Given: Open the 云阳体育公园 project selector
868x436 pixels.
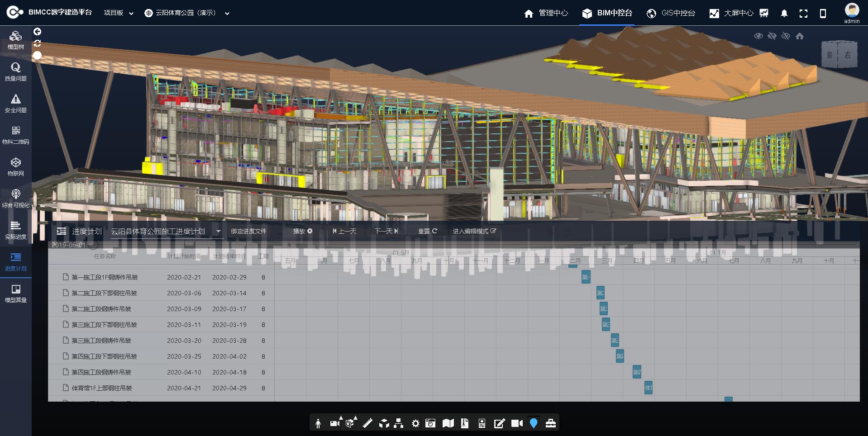Looking at the screenshot, I should [x=187, y=13].
